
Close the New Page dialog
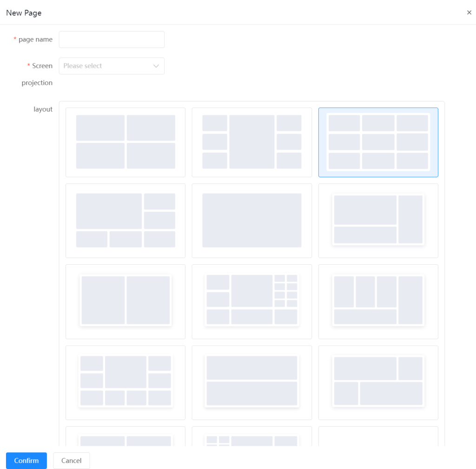tap(469, 13)
